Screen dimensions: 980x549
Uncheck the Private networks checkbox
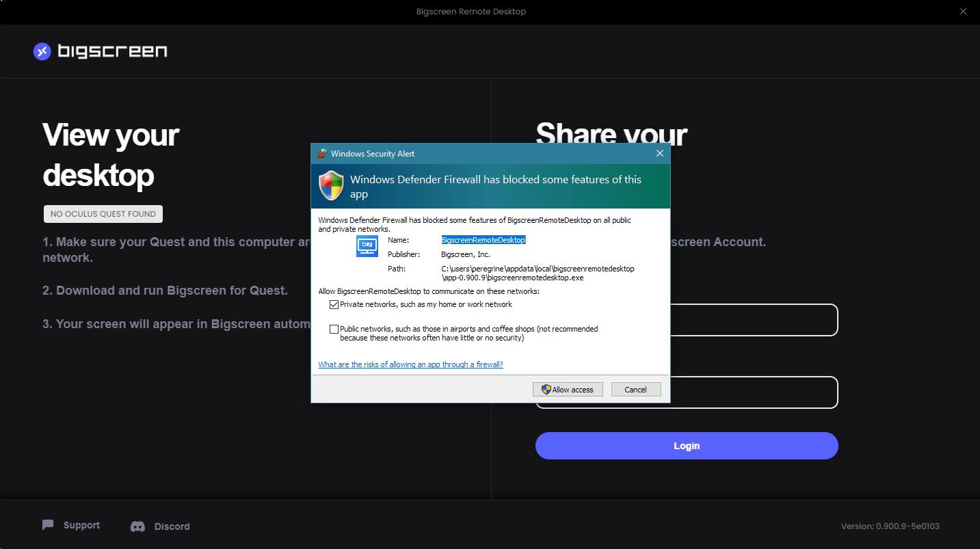pyautogui.click(x=334, y=304)
